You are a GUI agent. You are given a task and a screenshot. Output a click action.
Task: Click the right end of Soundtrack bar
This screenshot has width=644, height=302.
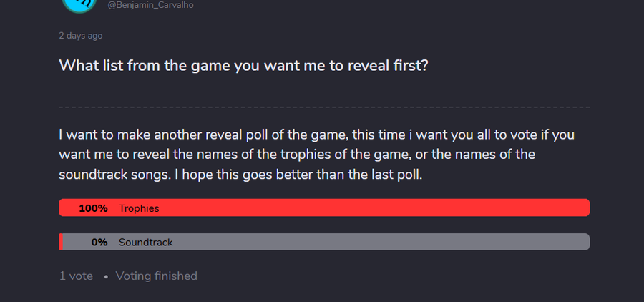click(583, 243)
